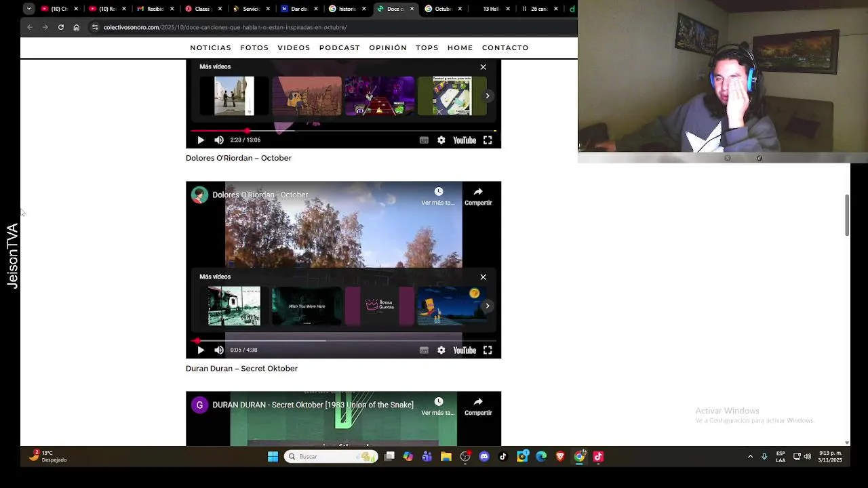The height and width of the screenshot is (488, 868).
Task: Click 'Compartir' on Dolores O'Riordan video
Action: tap(478, 197)
